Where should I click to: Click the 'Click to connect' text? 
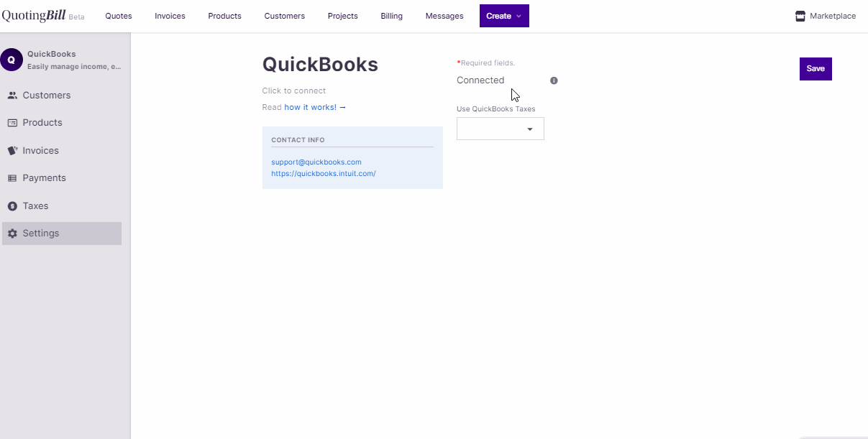(294, 91)
